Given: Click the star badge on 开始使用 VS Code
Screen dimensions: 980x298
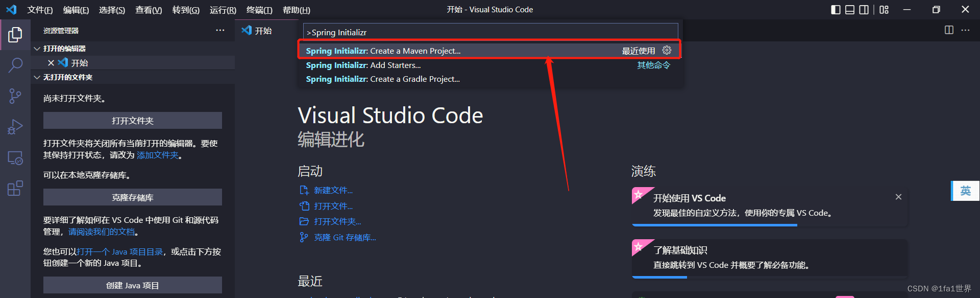Looking at the screenshot, I should 638,194.
